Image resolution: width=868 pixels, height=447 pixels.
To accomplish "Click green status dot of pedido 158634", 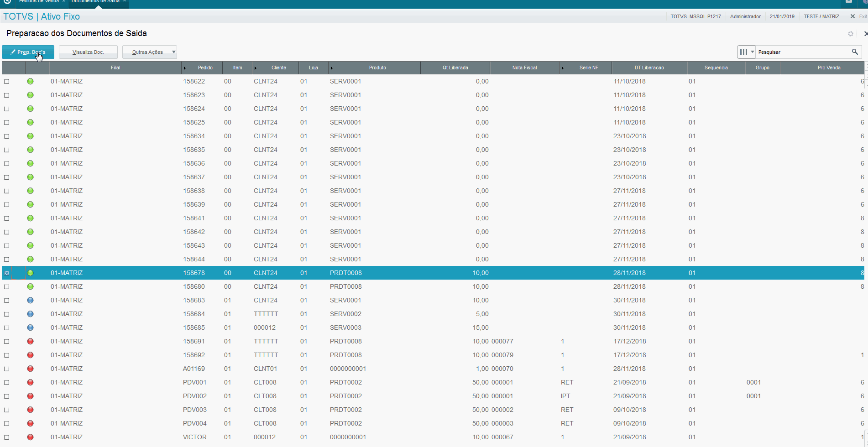I will [30, 136].
